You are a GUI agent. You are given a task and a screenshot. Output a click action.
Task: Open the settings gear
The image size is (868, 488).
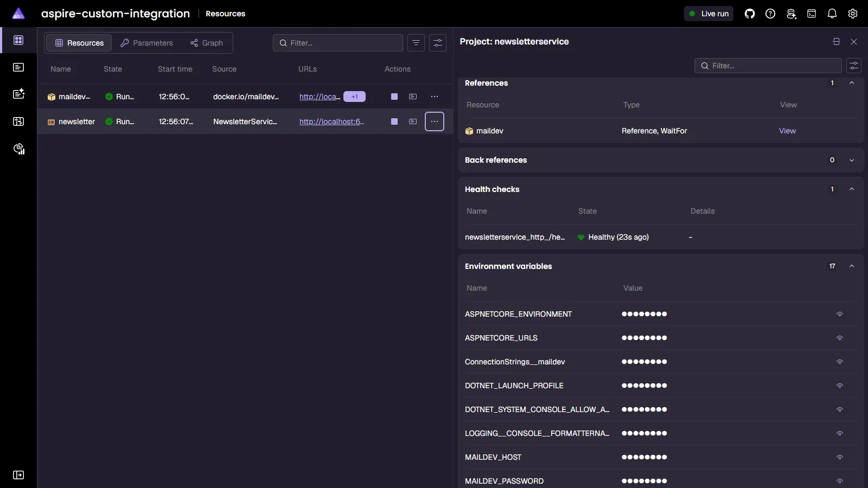(x=853, y=14)
